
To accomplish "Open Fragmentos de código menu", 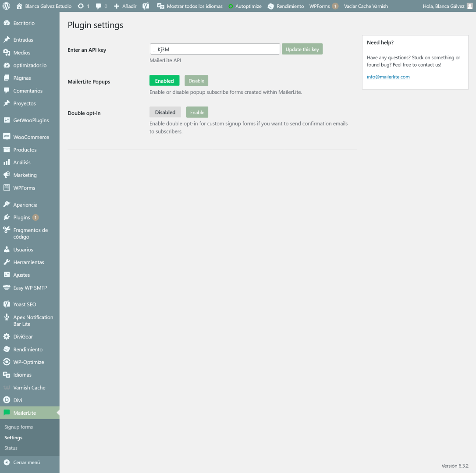I will tap(30, 233).
